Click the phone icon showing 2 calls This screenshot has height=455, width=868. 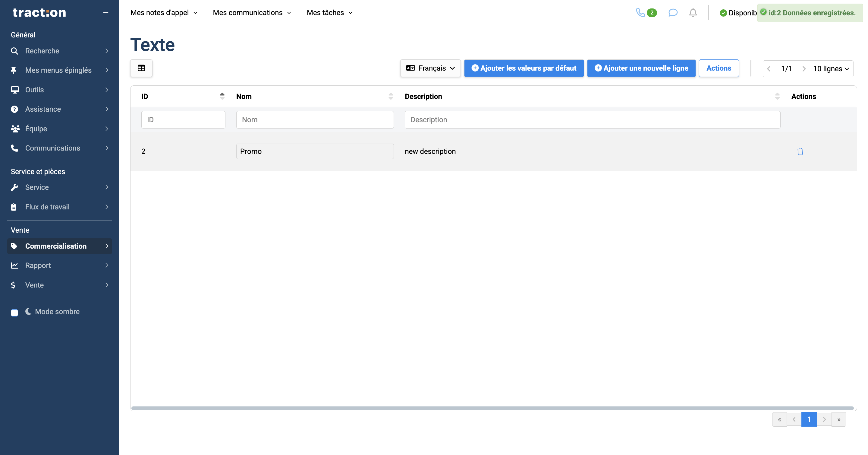[641, 12]
